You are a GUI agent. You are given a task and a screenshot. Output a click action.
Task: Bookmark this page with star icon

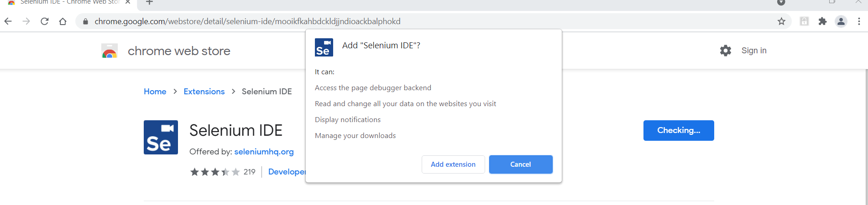pyautogui.click(x=781, y=21)
